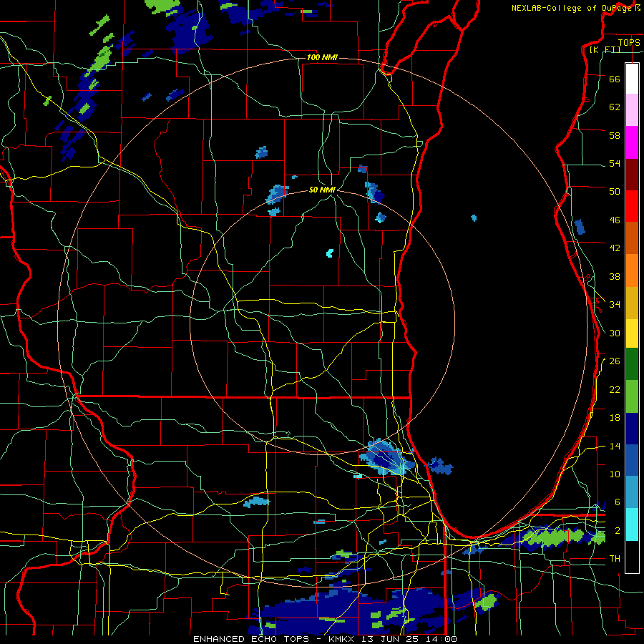Click the magenta legend swatch
Image resolution: width=644 pixels, height=644 pixels.
(x=632, y=142)
